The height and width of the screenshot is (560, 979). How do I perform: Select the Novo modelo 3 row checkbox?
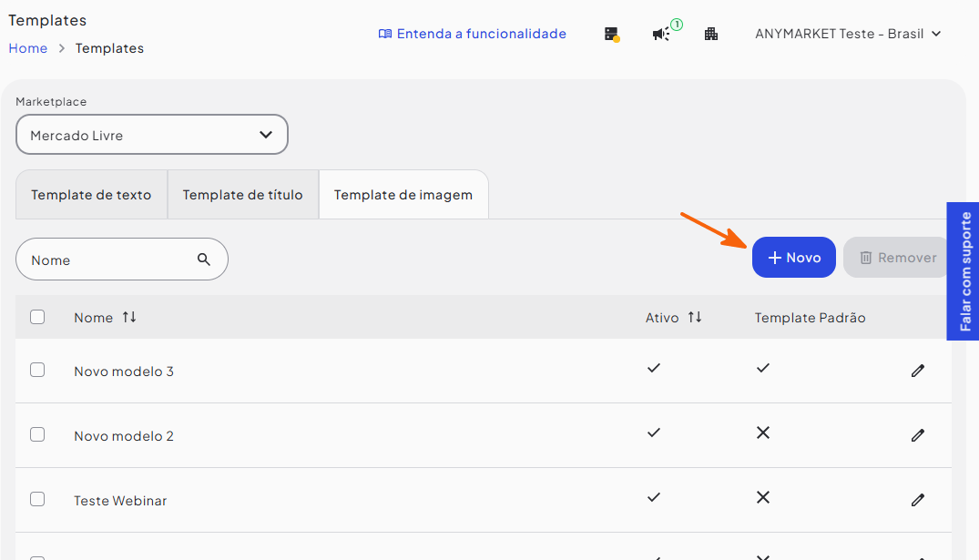(x=37, y=371)
